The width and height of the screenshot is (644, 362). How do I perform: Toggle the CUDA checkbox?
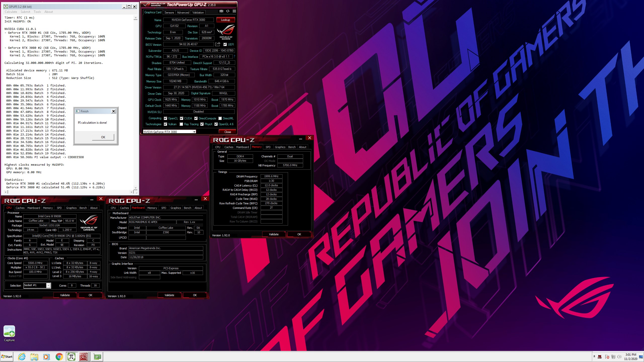coord(181,118)
